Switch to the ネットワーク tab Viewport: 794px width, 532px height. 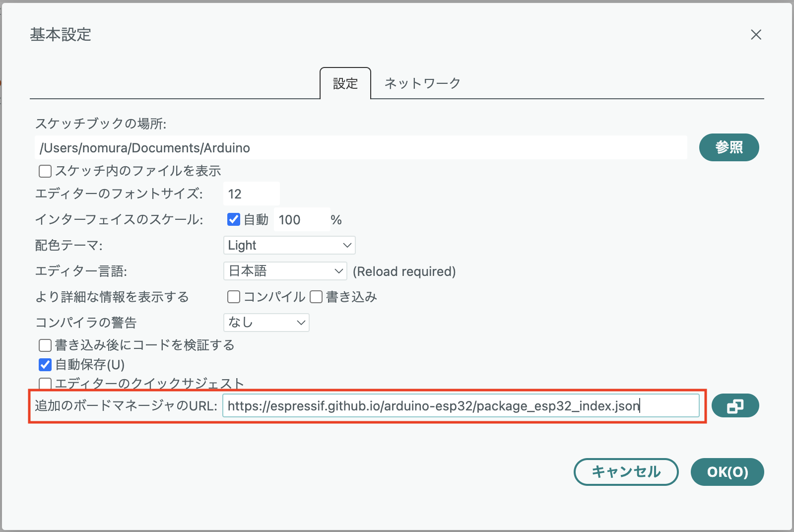(423, 83)
